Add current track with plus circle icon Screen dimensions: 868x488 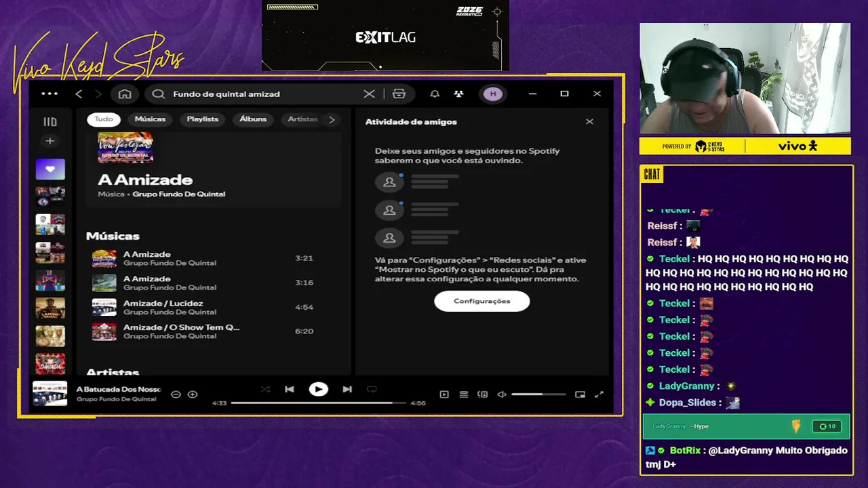[193, 394]
